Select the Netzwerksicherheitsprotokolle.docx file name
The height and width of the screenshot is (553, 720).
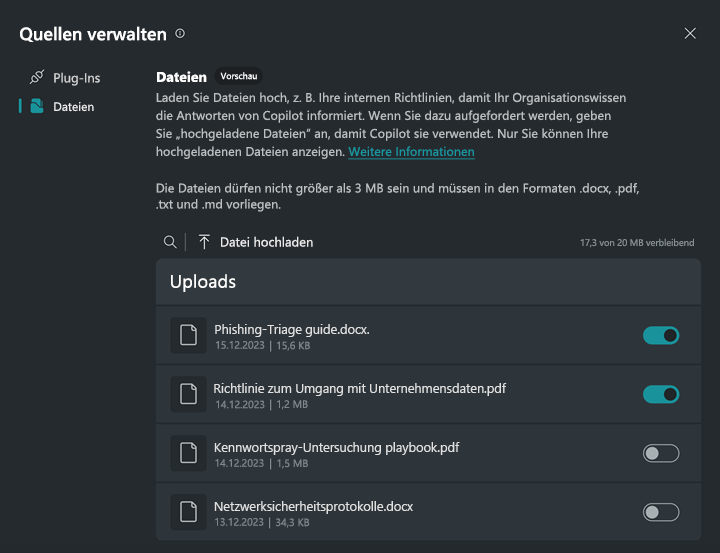[x=313, y=506]
